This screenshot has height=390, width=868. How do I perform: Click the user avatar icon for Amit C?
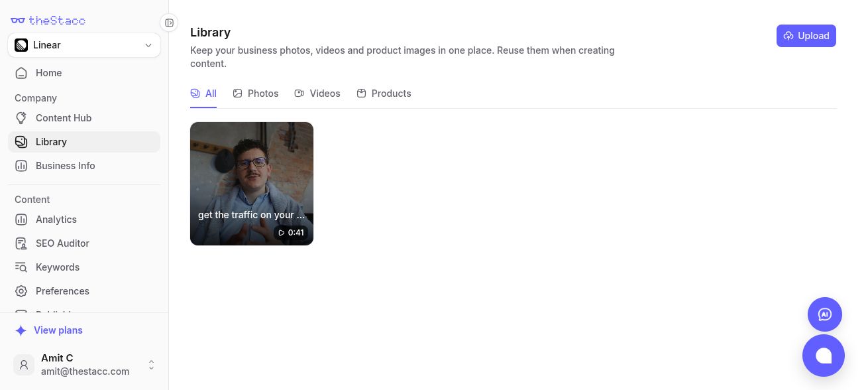click(x=24, y=365)
